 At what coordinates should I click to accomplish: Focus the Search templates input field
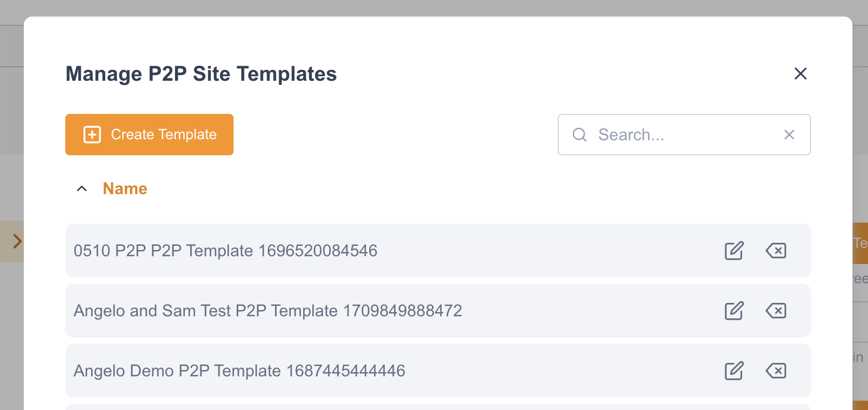click(684, 135)
